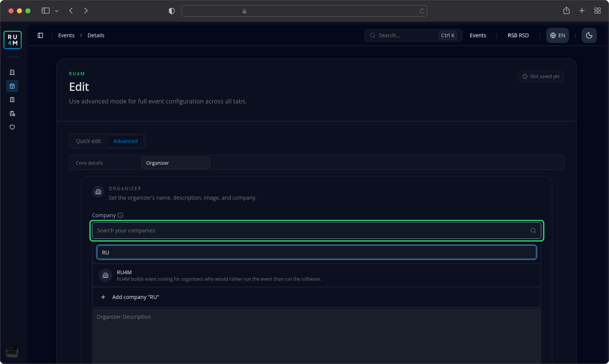Click the browser address bar
Screen dimensions: 609x364
coord(304,11)
